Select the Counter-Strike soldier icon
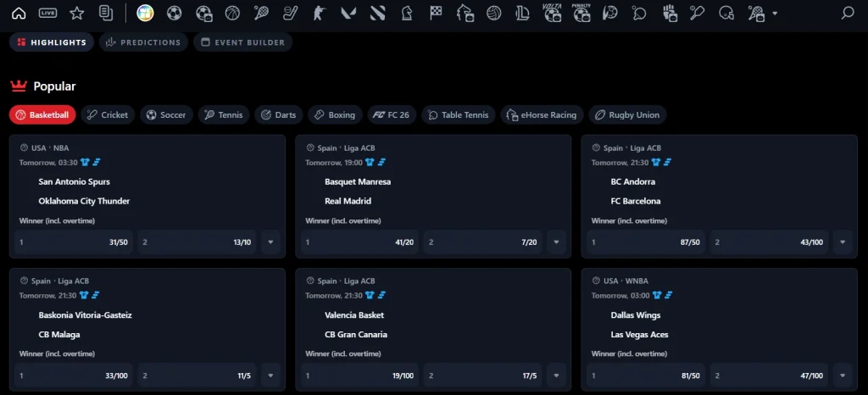Image resolution: width=868 pixels, height=395 pixels. pos(320,14)
